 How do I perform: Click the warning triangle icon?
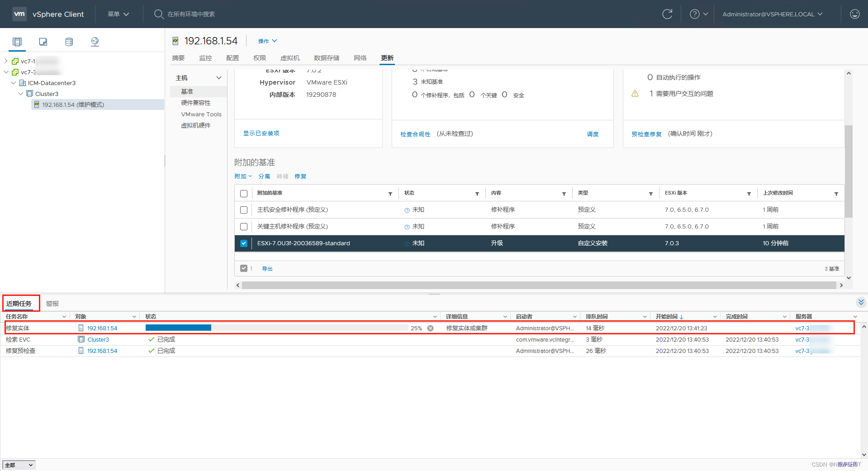(x=635, y=94)
